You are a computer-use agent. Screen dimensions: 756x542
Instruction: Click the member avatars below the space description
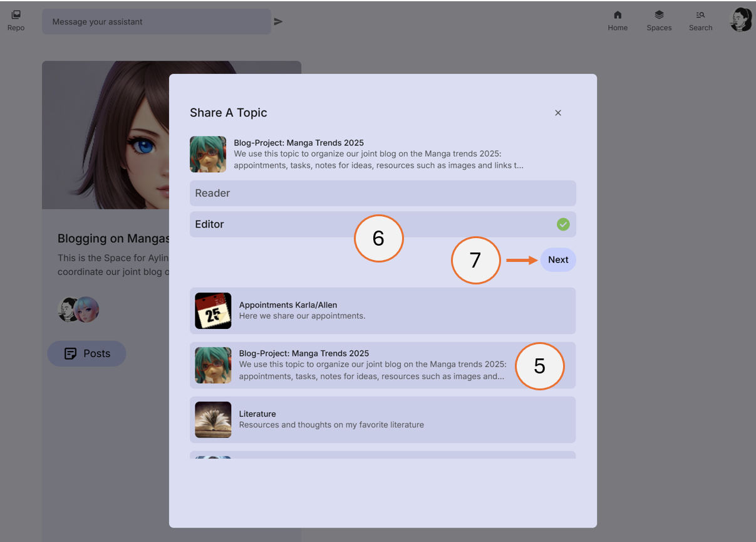78,309
